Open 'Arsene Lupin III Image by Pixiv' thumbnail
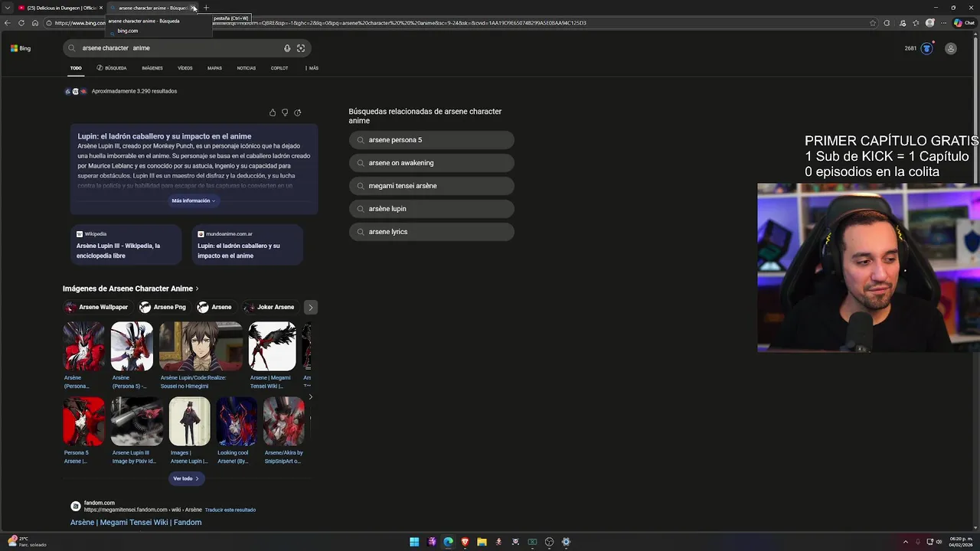 click(137, 422)
